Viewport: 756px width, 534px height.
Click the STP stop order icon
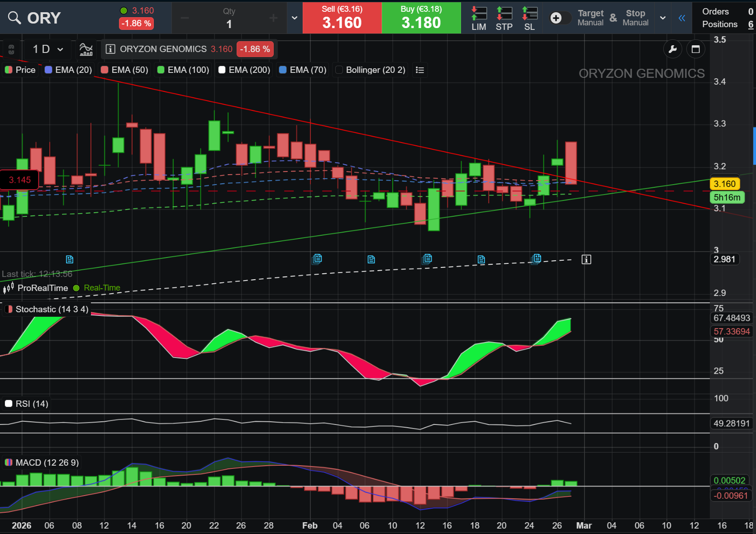click(504, 18)
